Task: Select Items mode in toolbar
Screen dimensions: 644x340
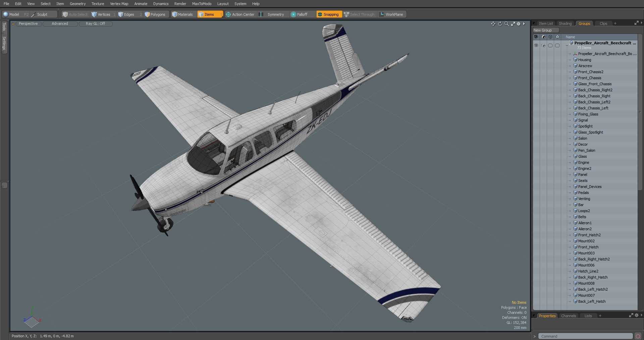Action: pos(210,14)
